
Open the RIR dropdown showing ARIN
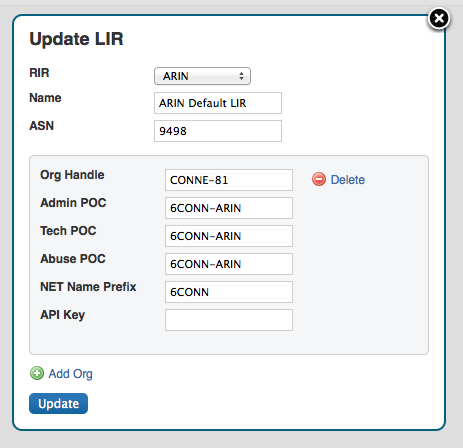(202, 76)
